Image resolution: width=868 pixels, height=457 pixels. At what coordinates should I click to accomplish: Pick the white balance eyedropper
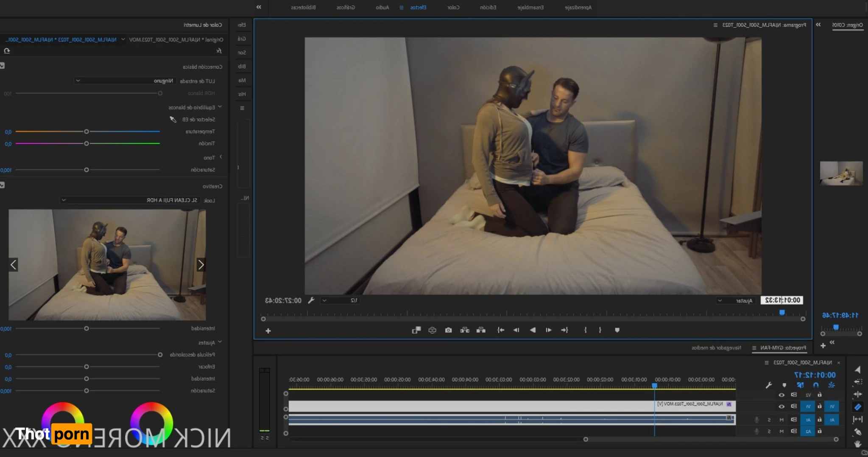click(x=173, y=119)
